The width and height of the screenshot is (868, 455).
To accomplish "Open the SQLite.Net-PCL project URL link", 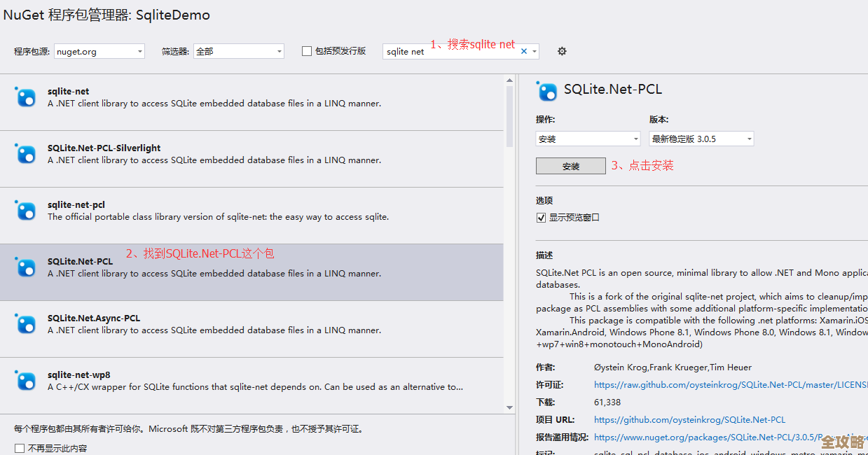I will [689, 419].
